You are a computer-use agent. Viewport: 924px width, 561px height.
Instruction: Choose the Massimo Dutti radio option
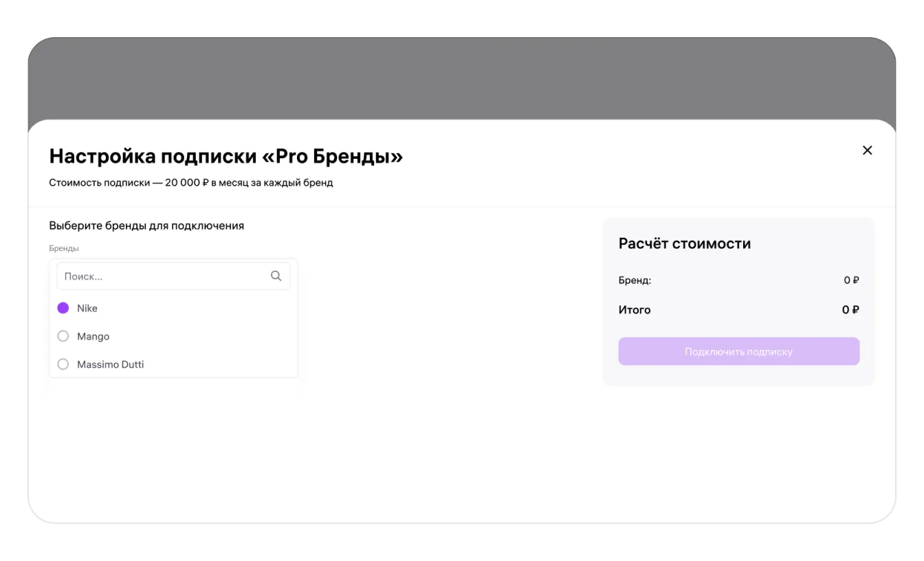point(63,364)
